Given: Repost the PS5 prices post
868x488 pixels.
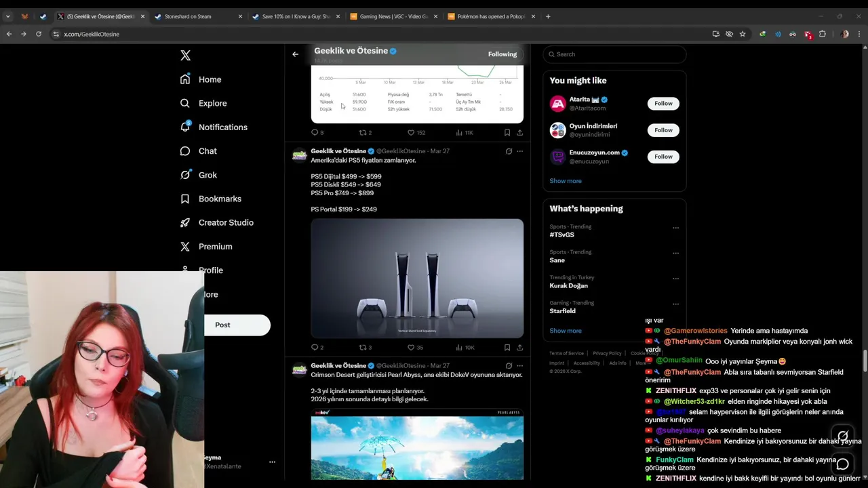Looking at the screenshot, I should (x=365, y=348).
